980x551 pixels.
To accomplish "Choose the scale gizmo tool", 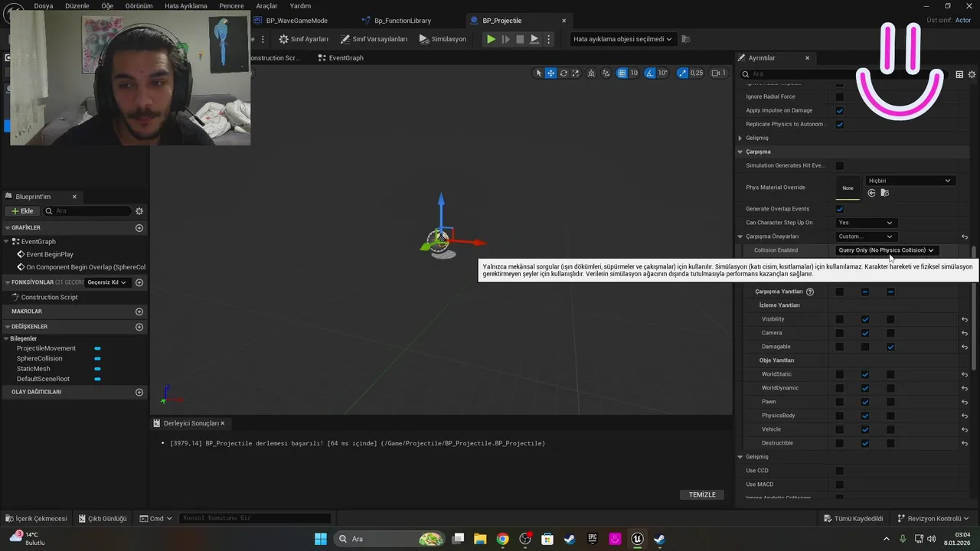I will [x=576, y=73].
